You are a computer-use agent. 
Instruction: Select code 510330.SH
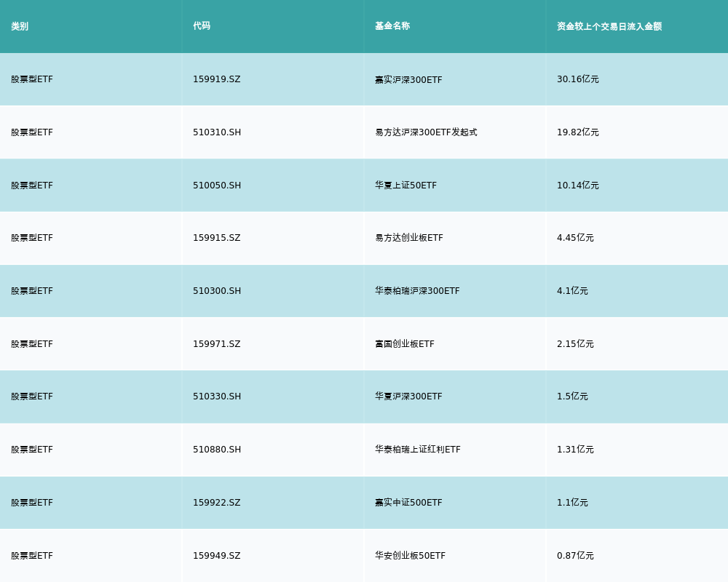coord(217,396)
